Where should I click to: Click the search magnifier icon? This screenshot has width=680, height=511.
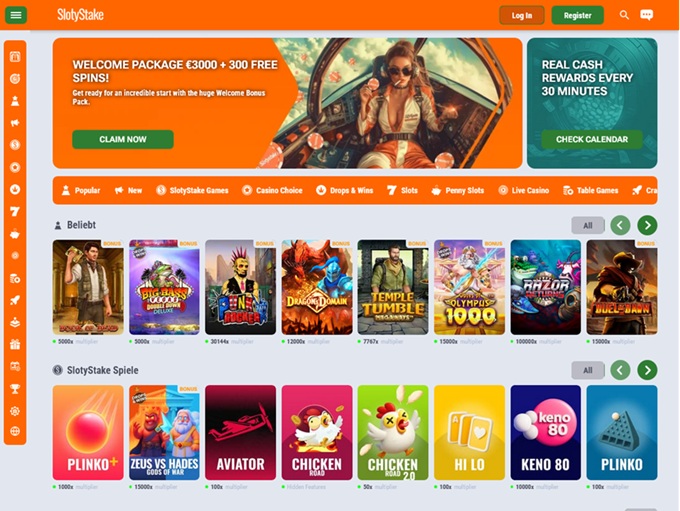(x=624, y=15)
